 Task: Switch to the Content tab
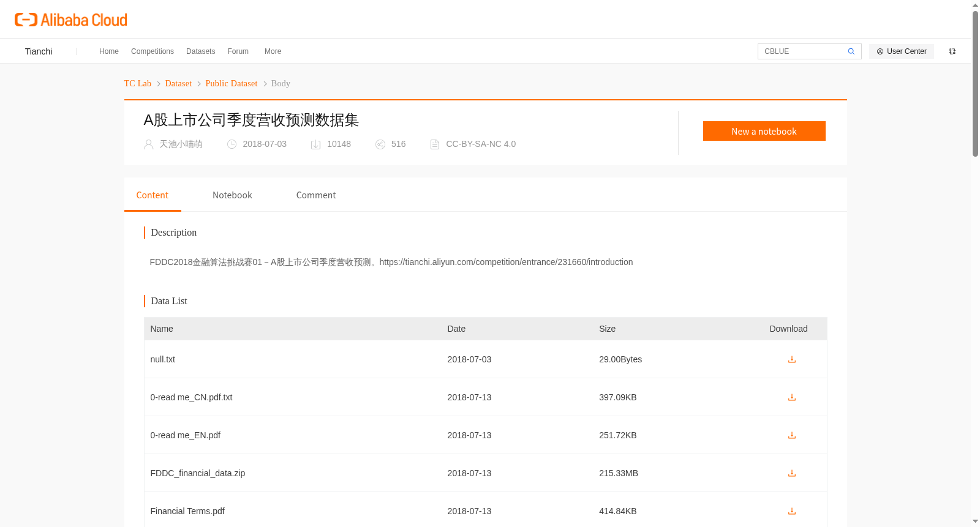153,195
